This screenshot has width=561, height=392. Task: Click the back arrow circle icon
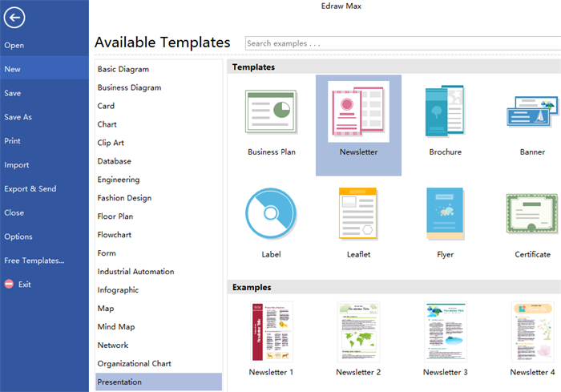tap(14, 17)
